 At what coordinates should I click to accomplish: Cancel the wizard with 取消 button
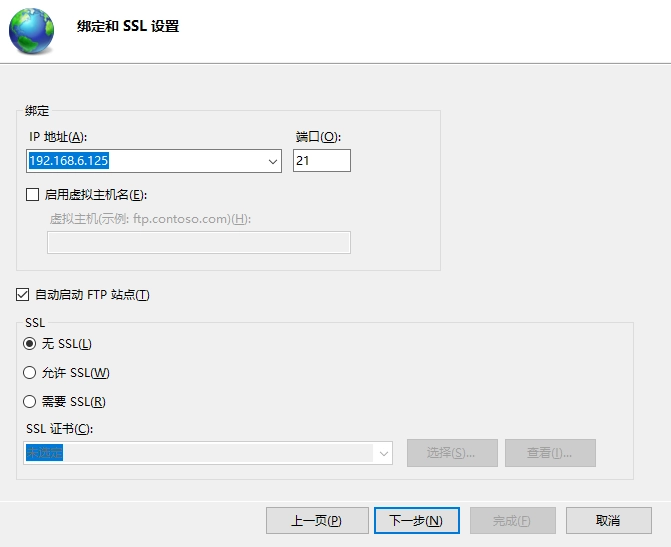(x=608, y=521)
